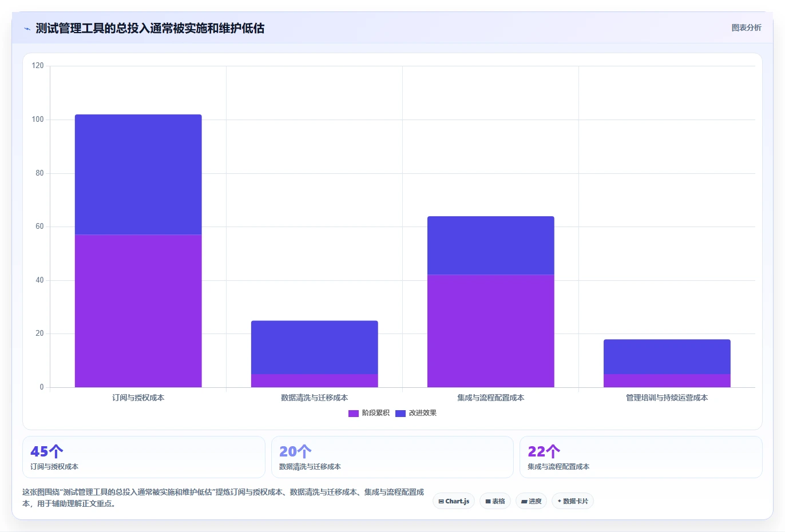Viewport: 785px width, 532px height.
Task: Click the blue segment of 管理培训与持续运营成本 bar
Action: (667, 356)
